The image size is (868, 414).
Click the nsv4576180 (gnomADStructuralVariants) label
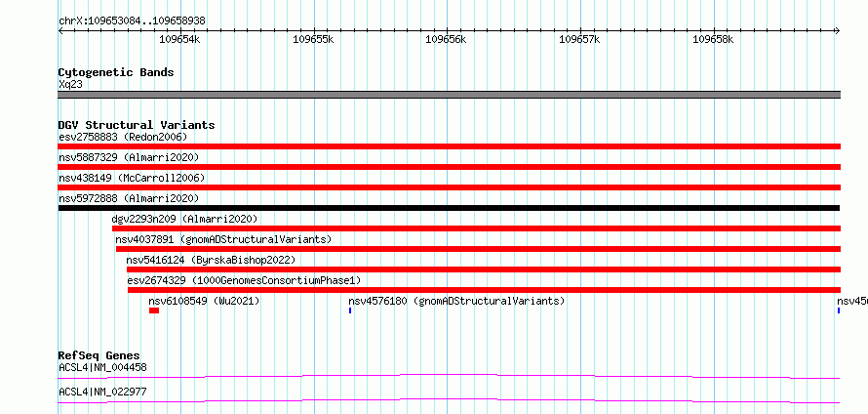click(456, 301)
